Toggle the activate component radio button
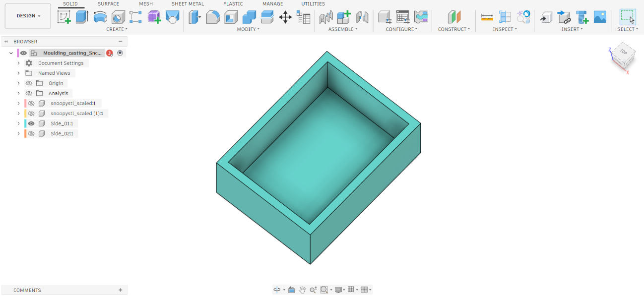644x296 pixels. tap(120, 53)
